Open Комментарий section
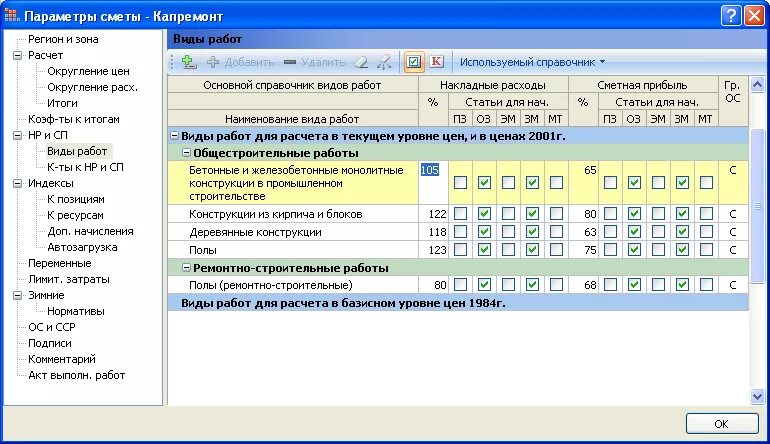The height and width of the screenshot is (444, 770). pyautogui.click(x=62, y=359)
